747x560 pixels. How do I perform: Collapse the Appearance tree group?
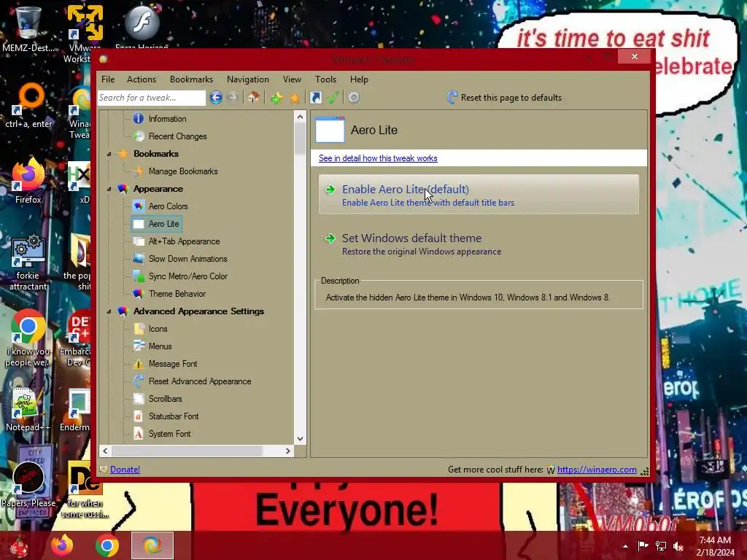click(109, 189)
